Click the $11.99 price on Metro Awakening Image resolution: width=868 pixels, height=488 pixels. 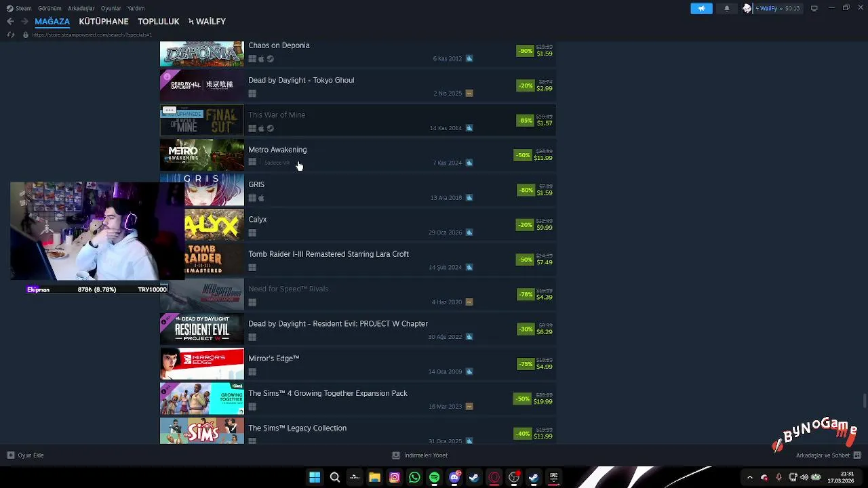(x=543, y=158)
